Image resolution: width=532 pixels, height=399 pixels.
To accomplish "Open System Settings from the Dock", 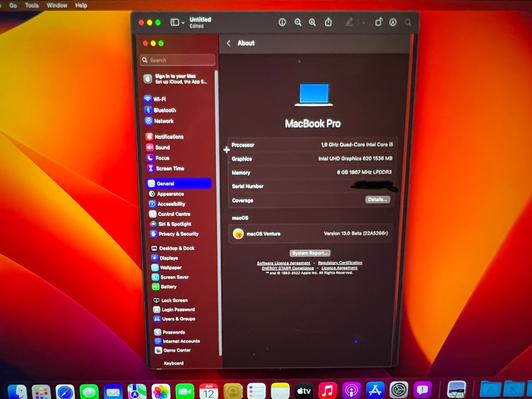I will 399,390.
